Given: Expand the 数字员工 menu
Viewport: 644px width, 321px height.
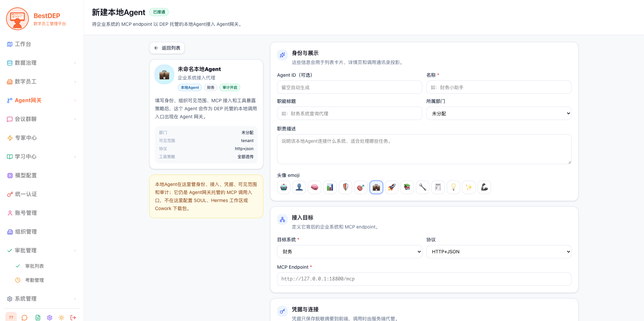Looking at the screenshot, I should [42, 81].
